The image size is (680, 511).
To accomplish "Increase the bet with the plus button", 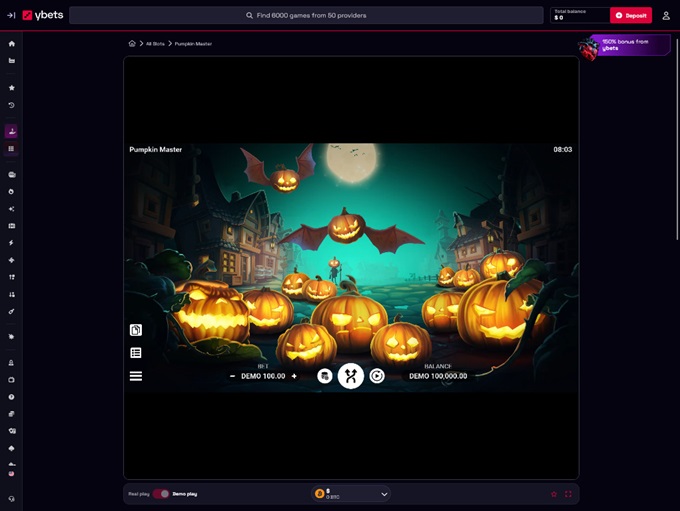I will point(294,376).
